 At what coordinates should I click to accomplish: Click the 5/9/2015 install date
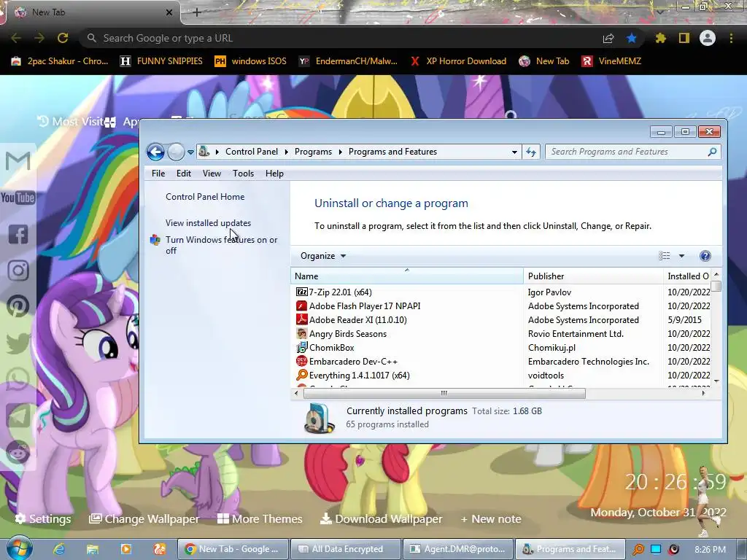pyautogui.click(x=684, y=320)
